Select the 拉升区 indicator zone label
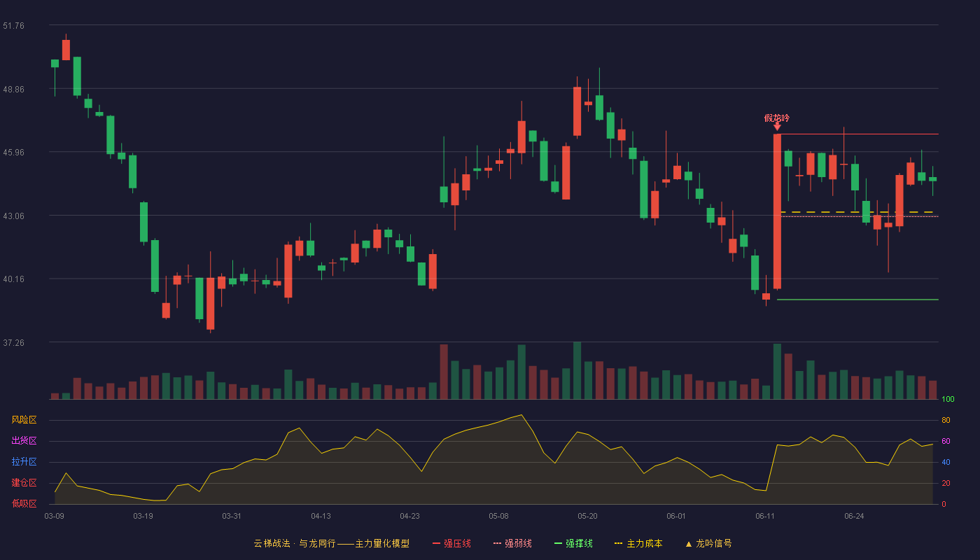 24,462
